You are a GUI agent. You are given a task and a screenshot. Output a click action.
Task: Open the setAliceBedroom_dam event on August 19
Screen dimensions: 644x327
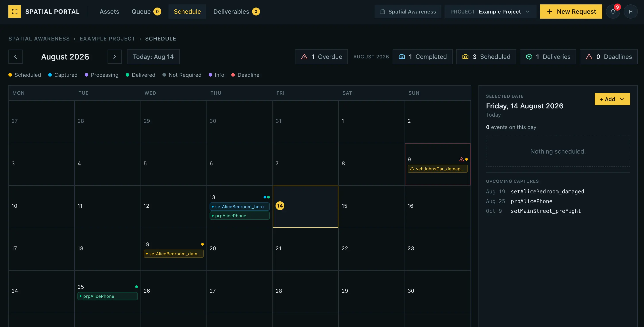point(174,254)
